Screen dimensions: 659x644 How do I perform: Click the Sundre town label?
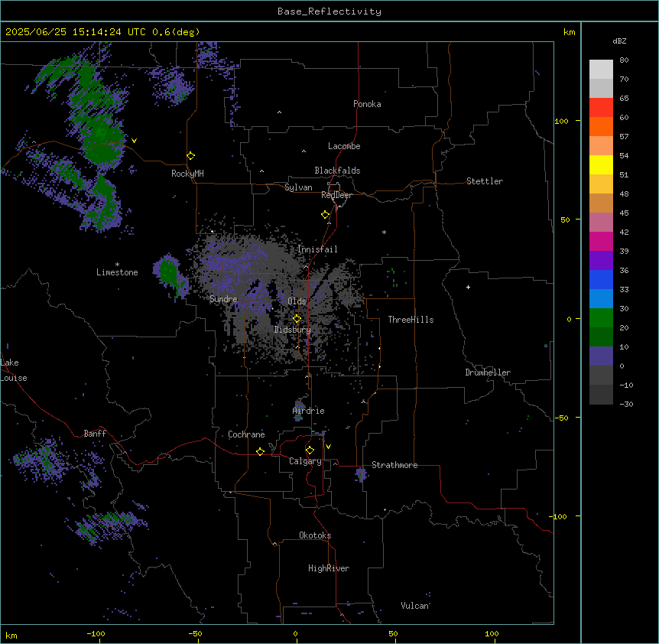[223, 299]
